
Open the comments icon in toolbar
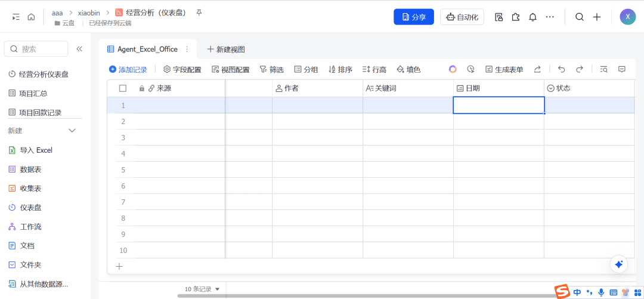coord(621,69)
